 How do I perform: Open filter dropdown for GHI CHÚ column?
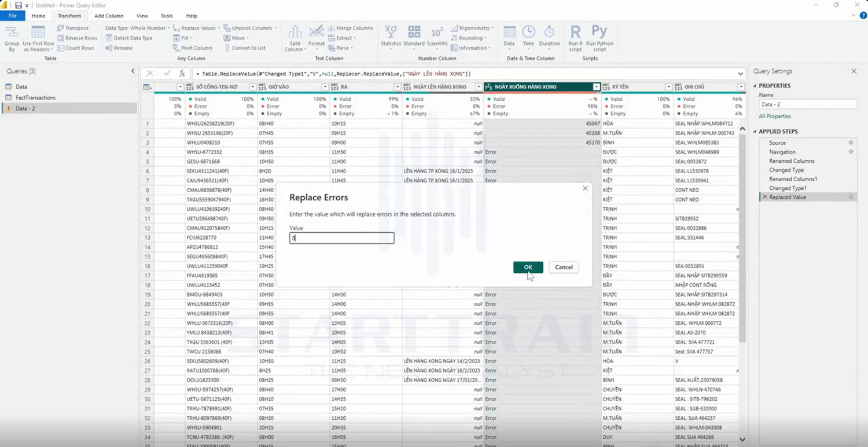click(x=741, y=87)
